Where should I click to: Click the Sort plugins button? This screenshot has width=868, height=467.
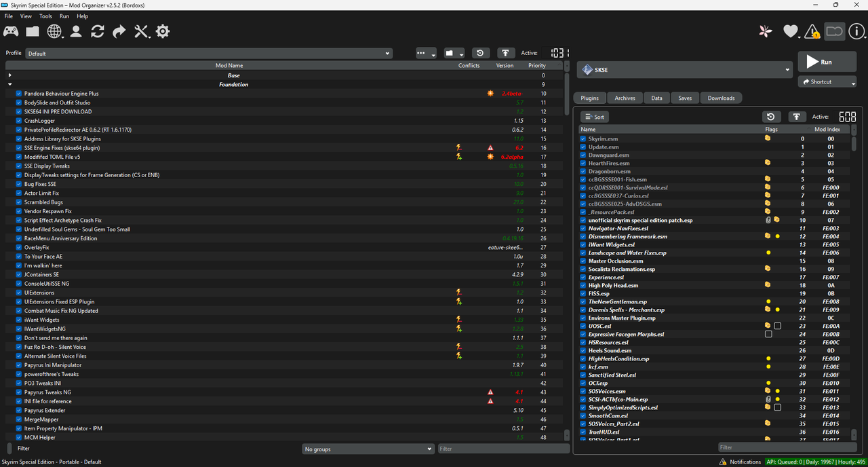click(594, 117)
